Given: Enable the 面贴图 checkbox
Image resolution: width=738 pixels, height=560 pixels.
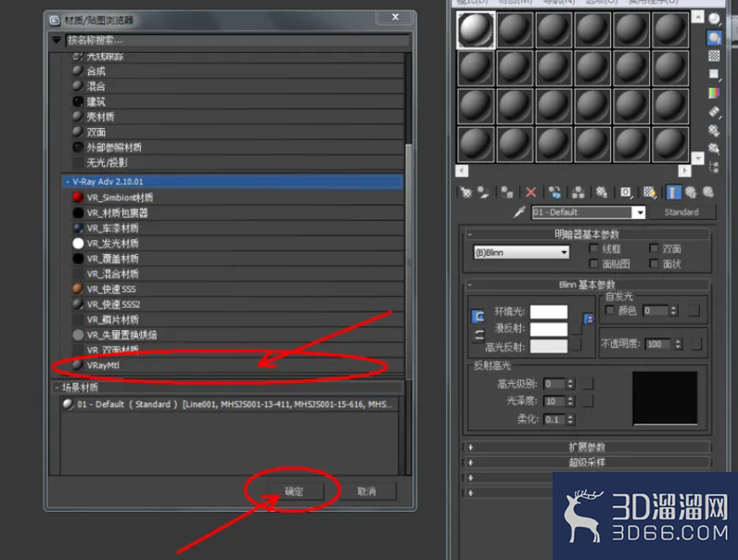Looking at the screenshot, I should tap(593, 263).
